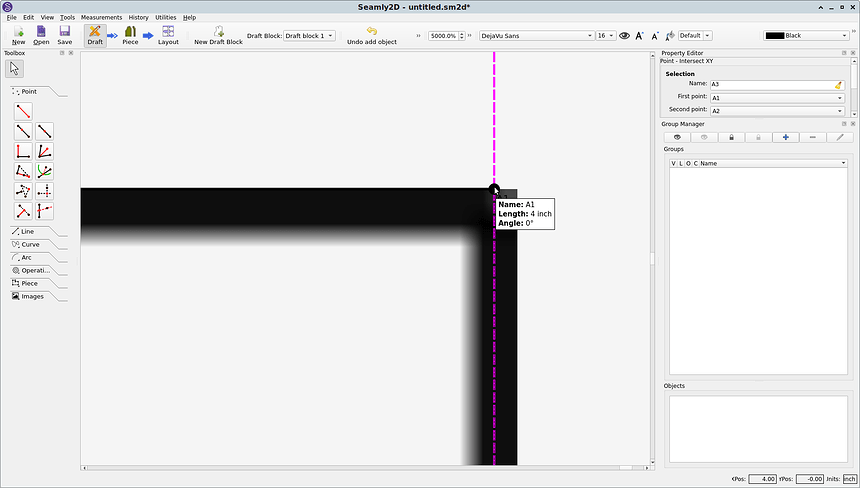860x488 pixels.
Task: Close the Property Editor panel
Action: [x=853, y=53]
